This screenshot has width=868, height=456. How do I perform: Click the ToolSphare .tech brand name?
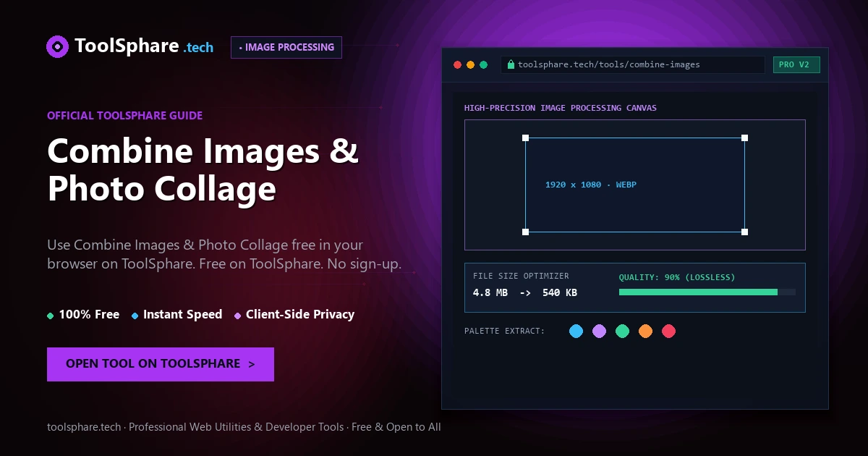tap(144, 47)
